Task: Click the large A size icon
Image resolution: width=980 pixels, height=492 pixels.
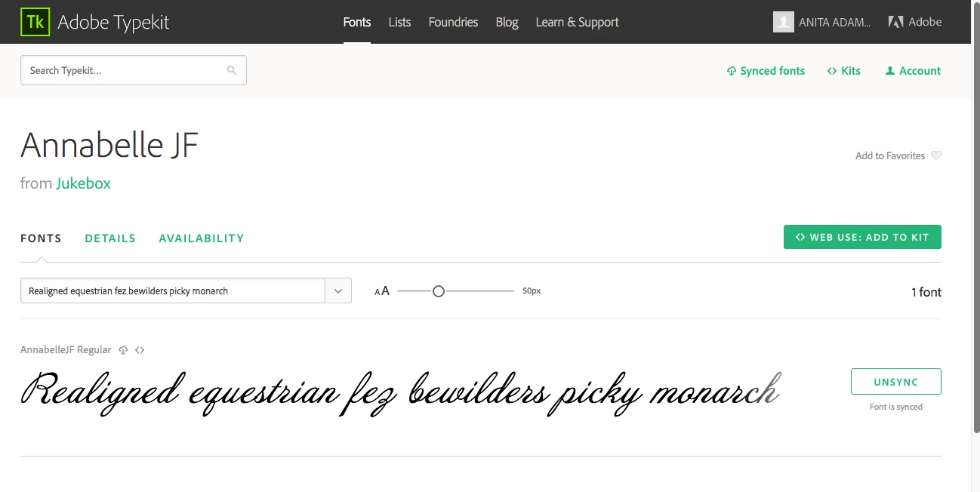Action: [x=385, y=291]
